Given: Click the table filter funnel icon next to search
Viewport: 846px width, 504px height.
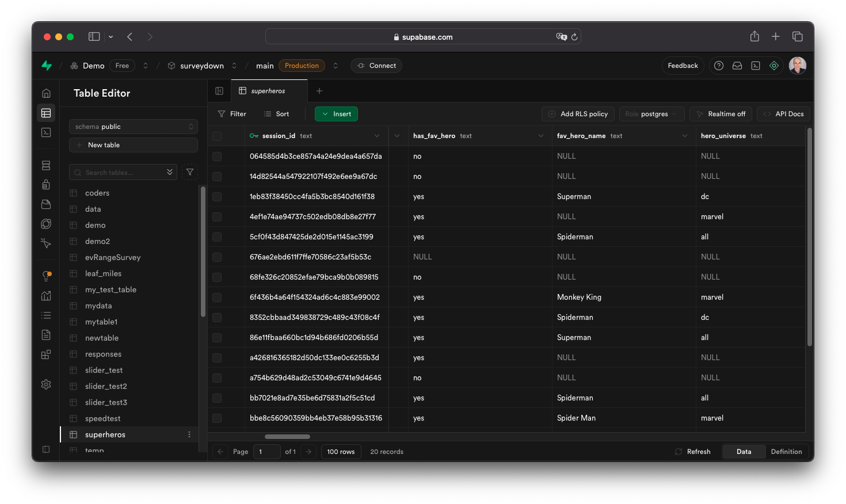Looking at the screenshot, I should click(x=190, y=172).
